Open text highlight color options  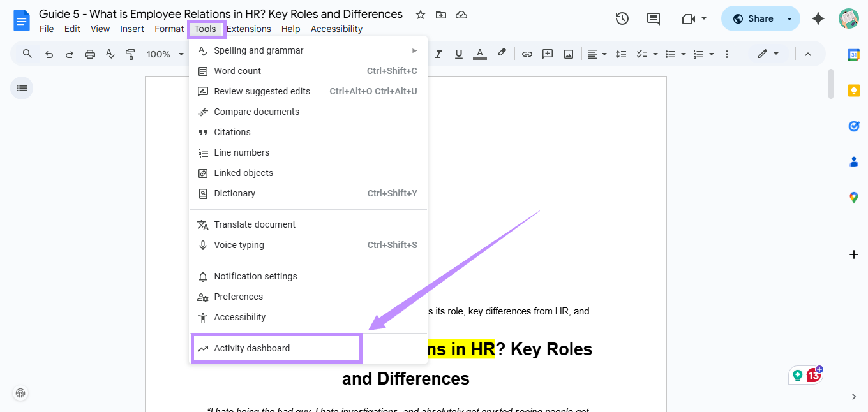pos(502,54)
